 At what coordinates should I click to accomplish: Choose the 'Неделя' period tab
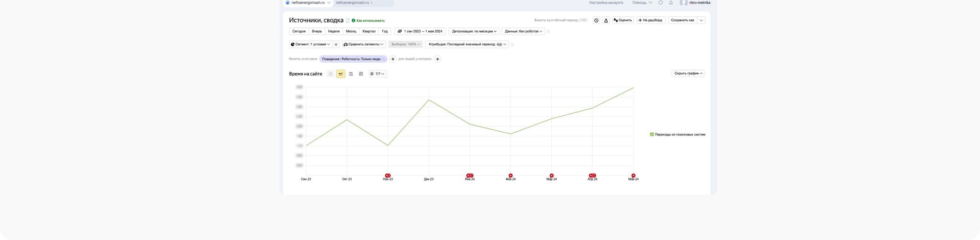pyautogui.click(x=334, y=32)
